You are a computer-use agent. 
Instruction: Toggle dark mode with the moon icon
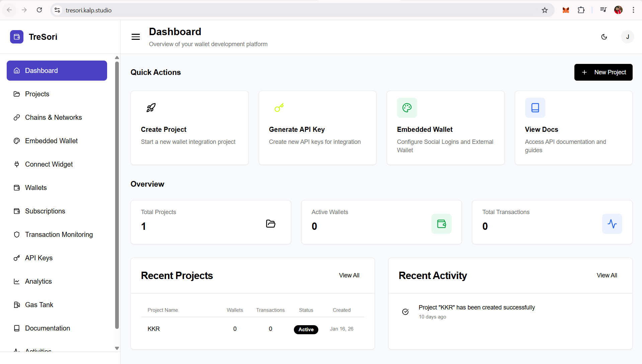604,37
